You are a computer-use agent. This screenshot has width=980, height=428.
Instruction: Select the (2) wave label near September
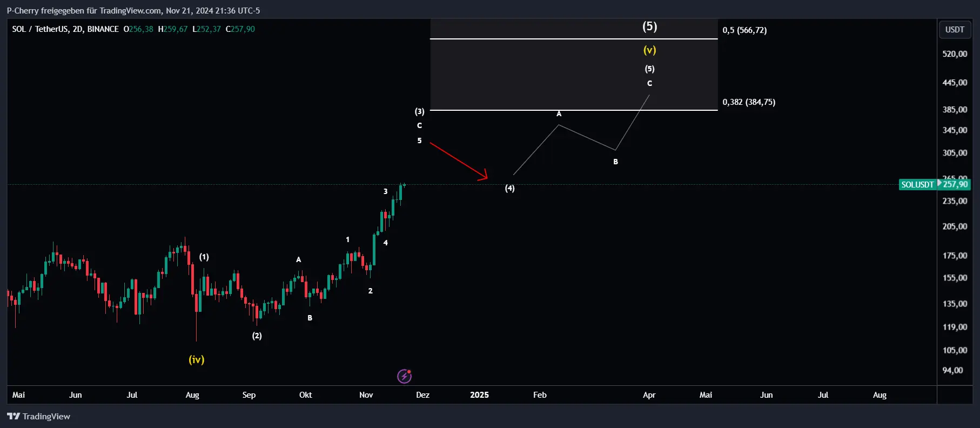[257, 336]
